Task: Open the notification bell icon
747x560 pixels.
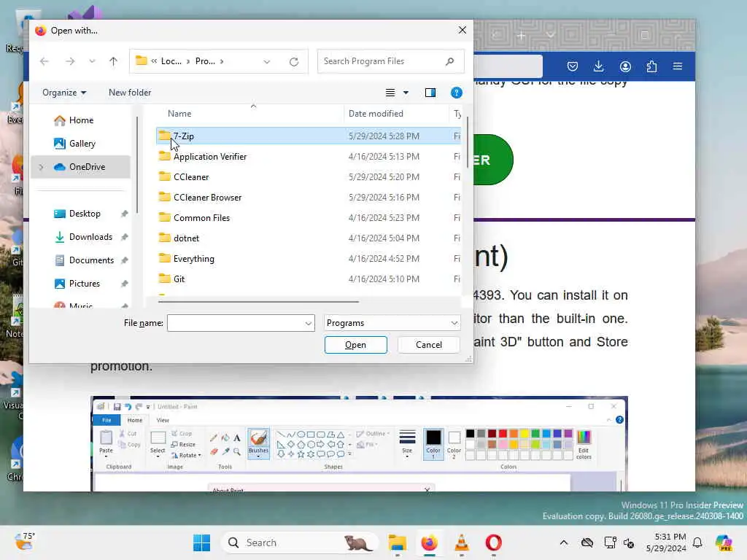Action: point(697,542)
